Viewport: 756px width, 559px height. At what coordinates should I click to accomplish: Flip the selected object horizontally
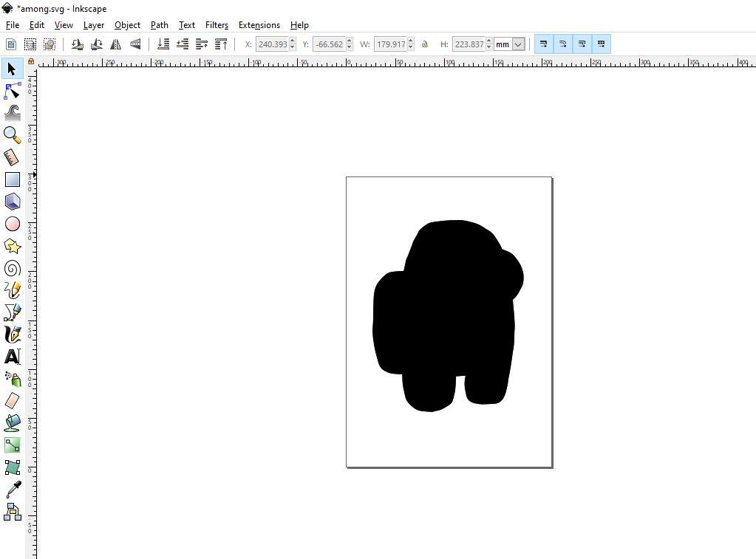(x=115, y=44)
